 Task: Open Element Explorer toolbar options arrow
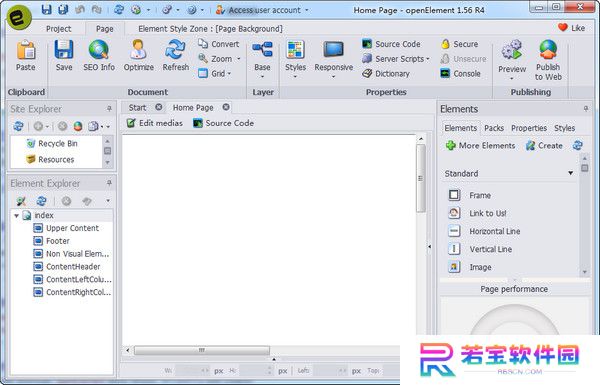click(108, 201)
